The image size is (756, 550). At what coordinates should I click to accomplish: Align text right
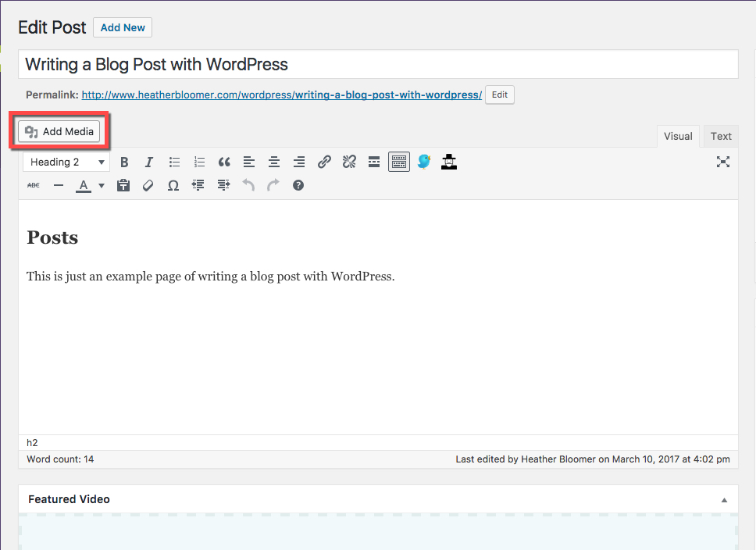[x=299, y=162]
